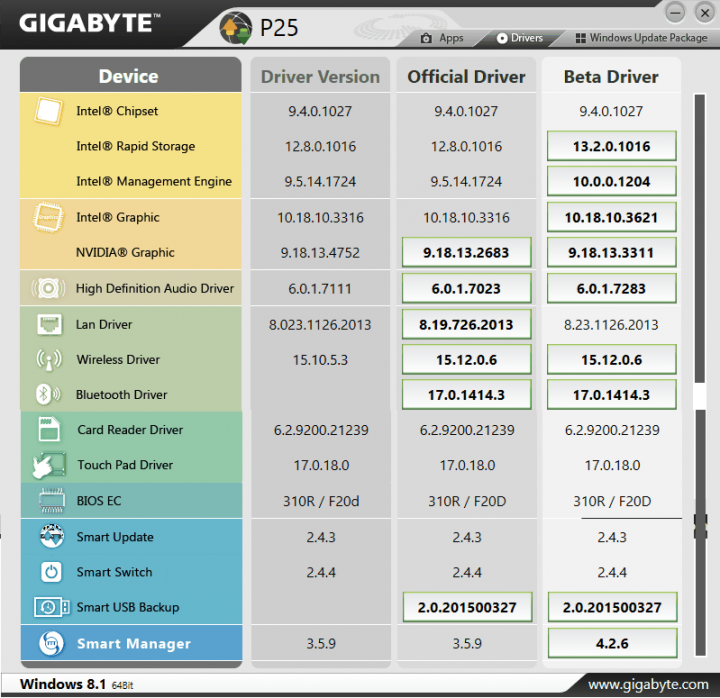Install Wireless official driver 15.12.0.6
The image size is (720, 698).
click(x=466, y=360)
